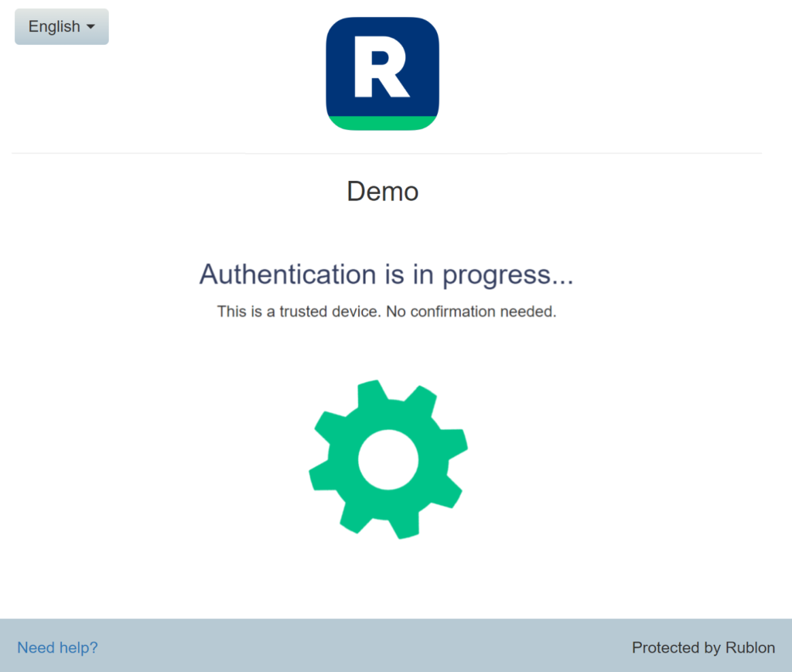This screenshot has width=792, height=672.
Task: Click the Demo application title
Action: pyautogui.click(x=382, y=191)
